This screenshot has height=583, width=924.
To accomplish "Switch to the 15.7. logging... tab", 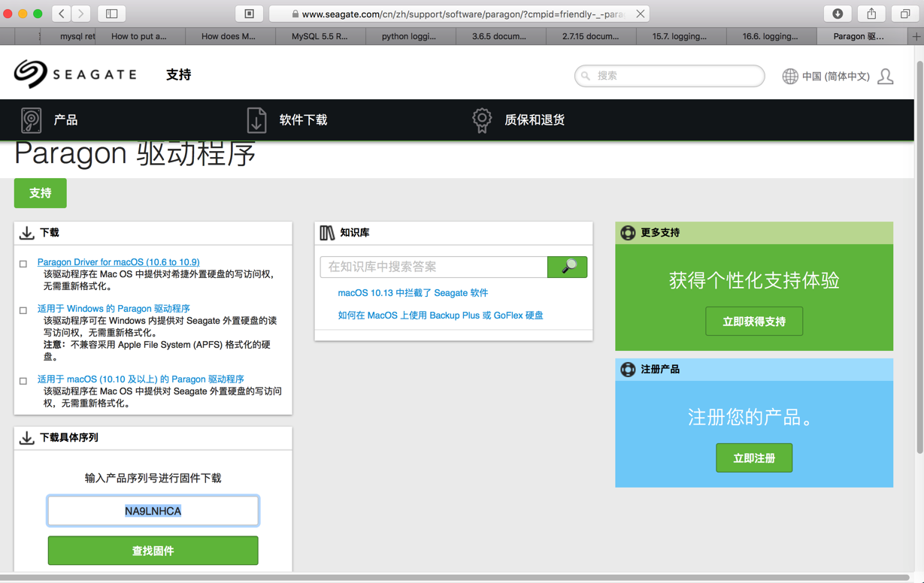I will pos(680,36).
